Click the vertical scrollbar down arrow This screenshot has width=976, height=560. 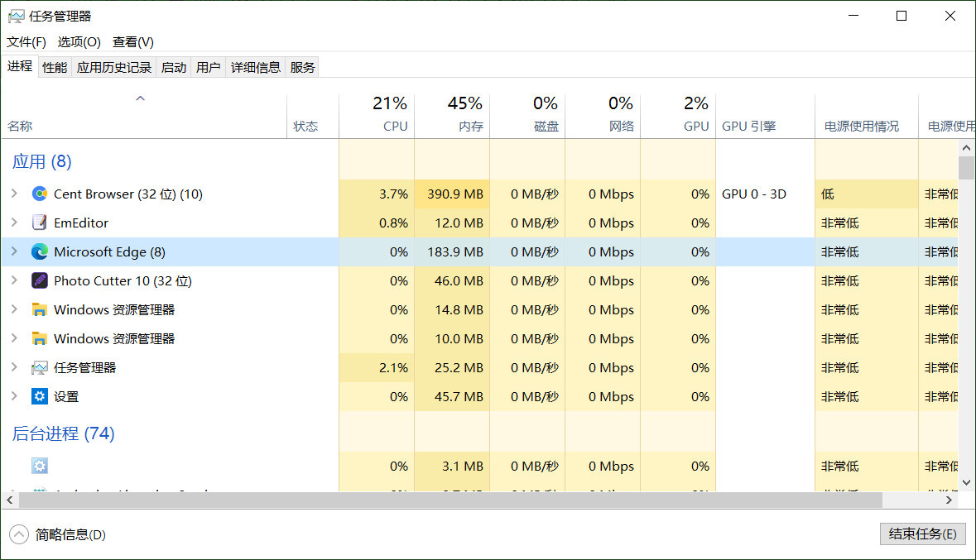[966, 482]
